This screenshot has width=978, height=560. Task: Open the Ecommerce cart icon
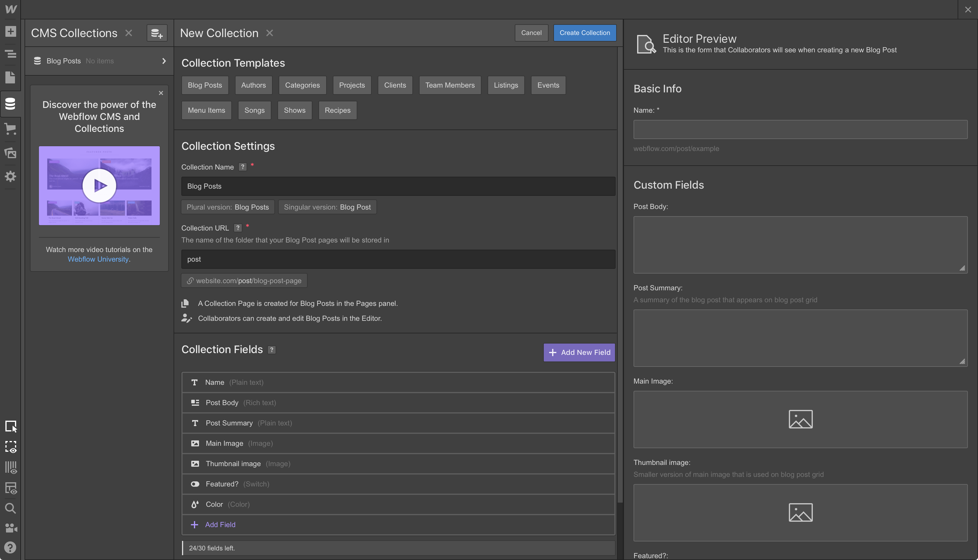click(x=10, y=129)
